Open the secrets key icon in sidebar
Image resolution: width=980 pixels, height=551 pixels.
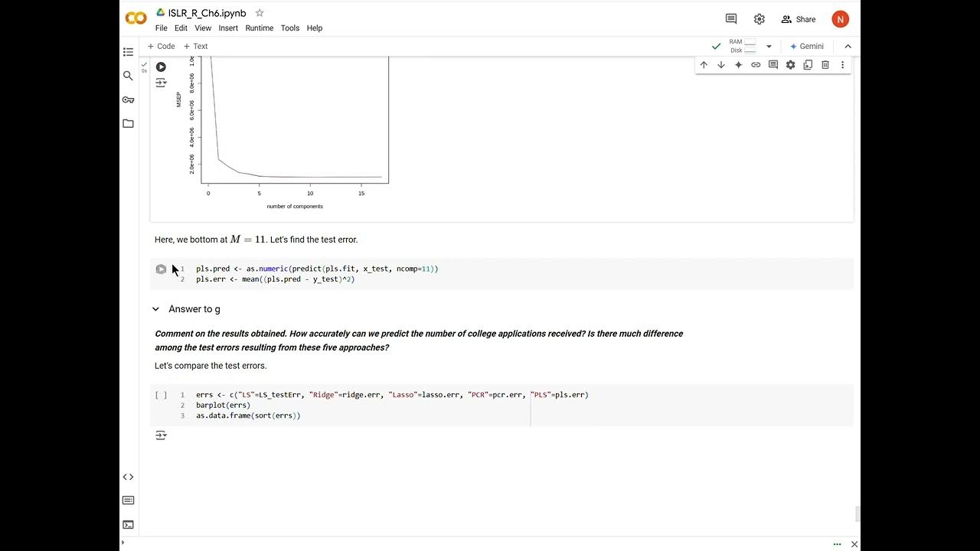click(x=128, y=99)
